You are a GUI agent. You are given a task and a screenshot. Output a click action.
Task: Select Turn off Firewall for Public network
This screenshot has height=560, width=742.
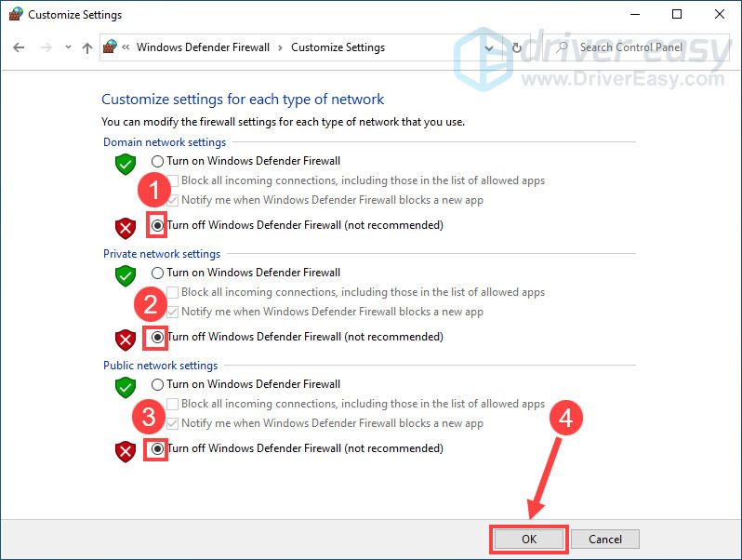[157, 448]
